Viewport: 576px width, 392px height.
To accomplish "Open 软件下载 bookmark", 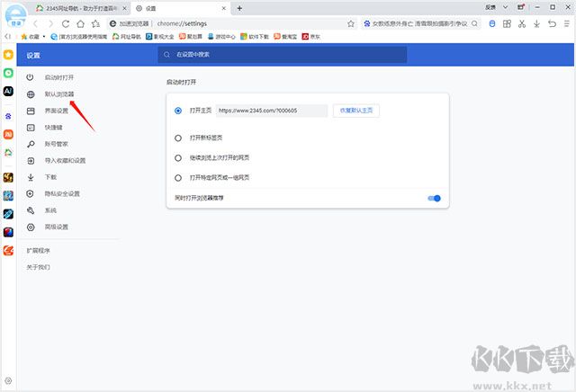I will [x=255, y=36].
